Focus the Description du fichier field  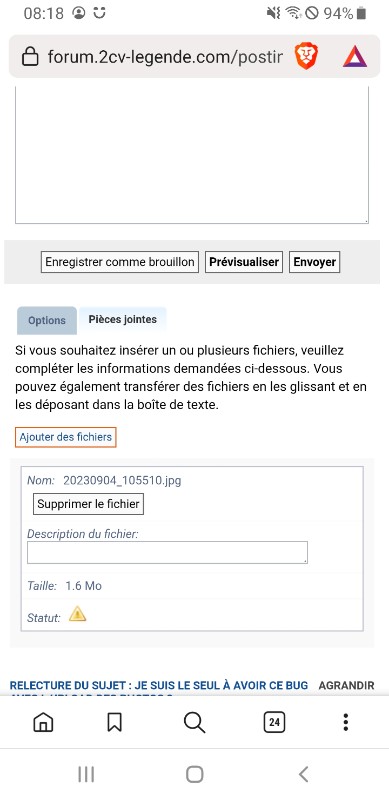pyautogui.click(x=167, y=553)
